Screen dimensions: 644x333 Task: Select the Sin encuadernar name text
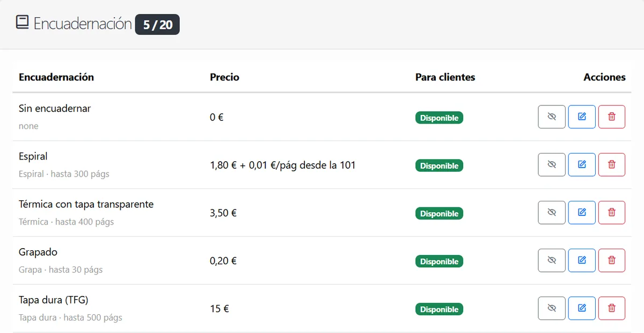click(x=55, y=108)
